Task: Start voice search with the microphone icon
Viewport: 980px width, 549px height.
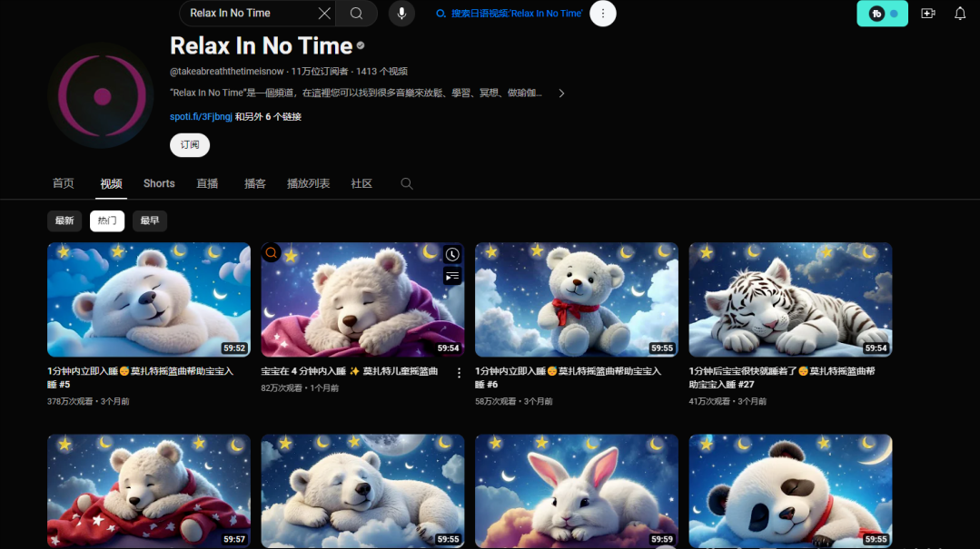Action: (x=401, y=14)
